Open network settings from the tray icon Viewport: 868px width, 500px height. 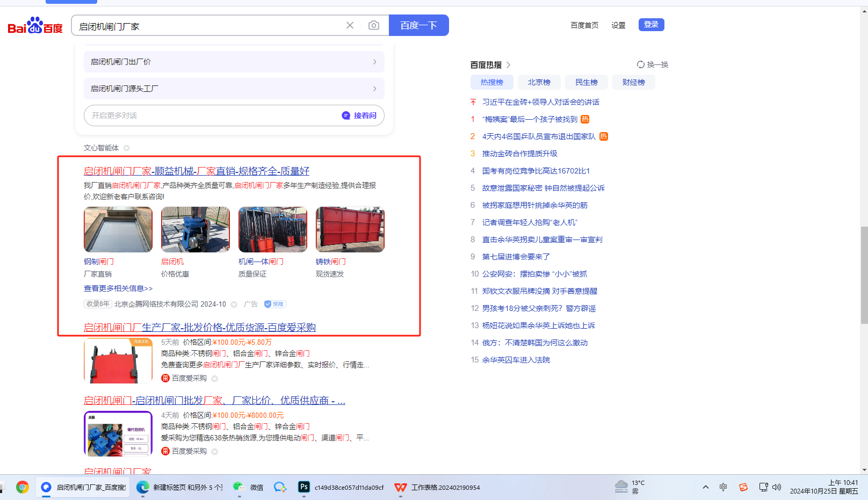pos(763,487)
